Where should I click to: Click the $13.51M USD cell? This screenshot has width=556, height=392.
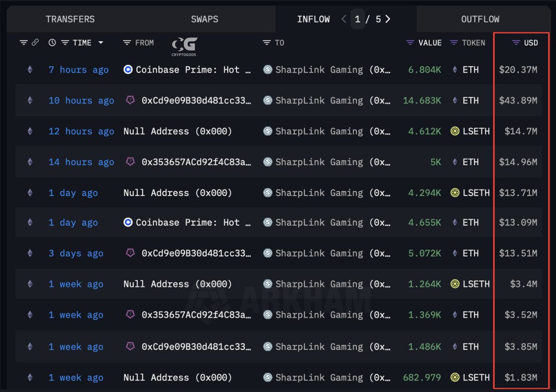[x=518, y=253]
